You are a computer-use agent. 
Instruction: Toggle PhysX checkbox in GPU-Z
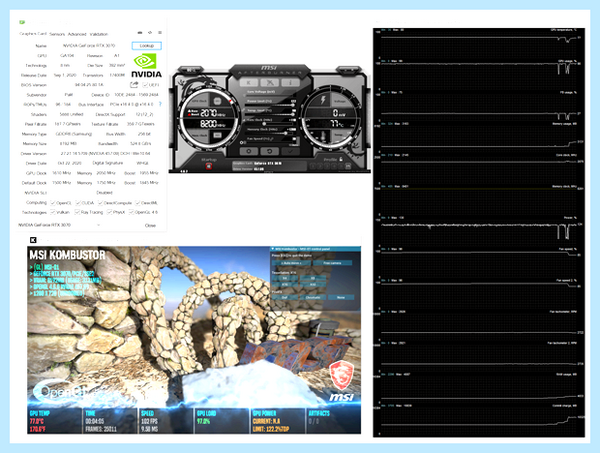click(x=109, y=212)
